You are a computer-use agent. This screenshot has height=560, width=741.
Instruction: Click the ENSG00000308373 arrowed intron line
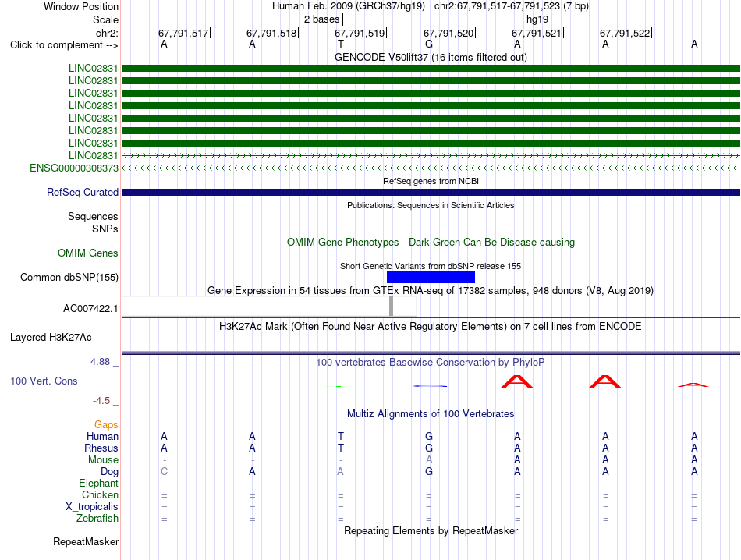click(x=431, y=168)
